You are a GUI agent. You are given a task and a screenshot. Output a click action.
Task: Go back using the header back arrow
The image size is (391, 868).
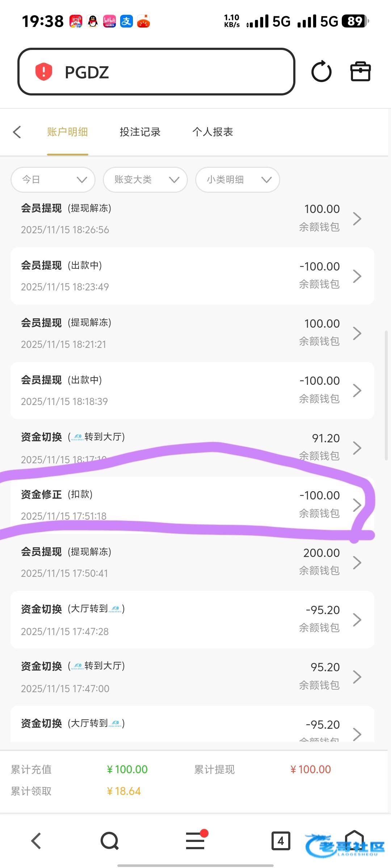[x=17, y=132]
